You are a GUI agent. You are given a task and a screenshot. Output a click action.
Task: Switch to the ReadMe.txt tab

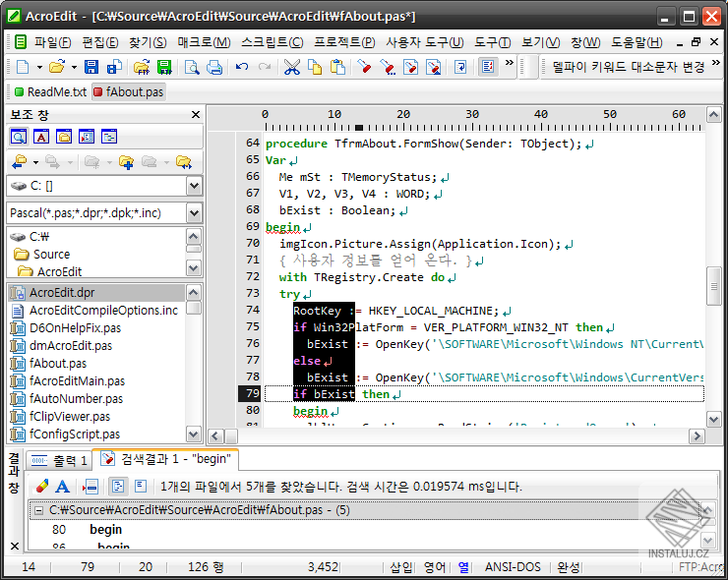click(x=51, y=91)
